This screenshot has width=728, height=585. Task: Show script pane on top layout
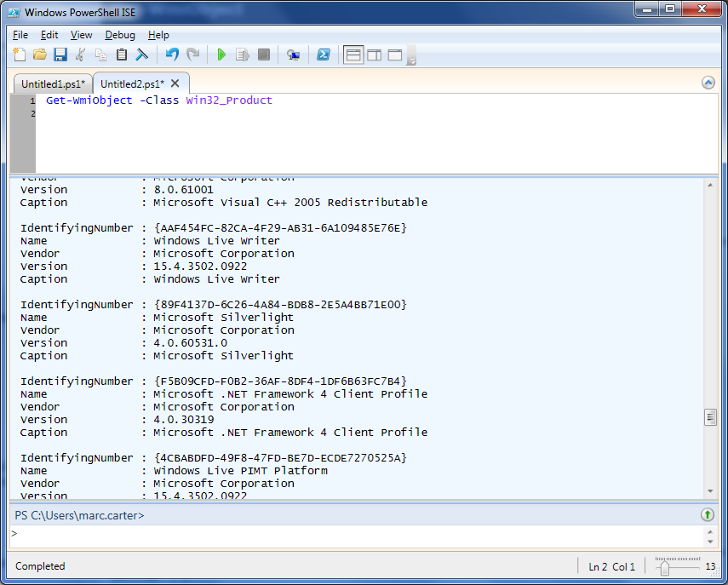(x=353, y=54)
